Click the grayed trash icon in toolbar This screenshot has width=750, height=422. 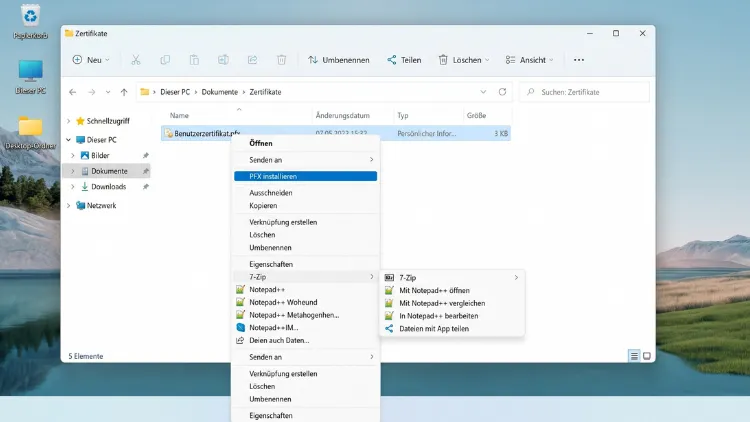281,60
